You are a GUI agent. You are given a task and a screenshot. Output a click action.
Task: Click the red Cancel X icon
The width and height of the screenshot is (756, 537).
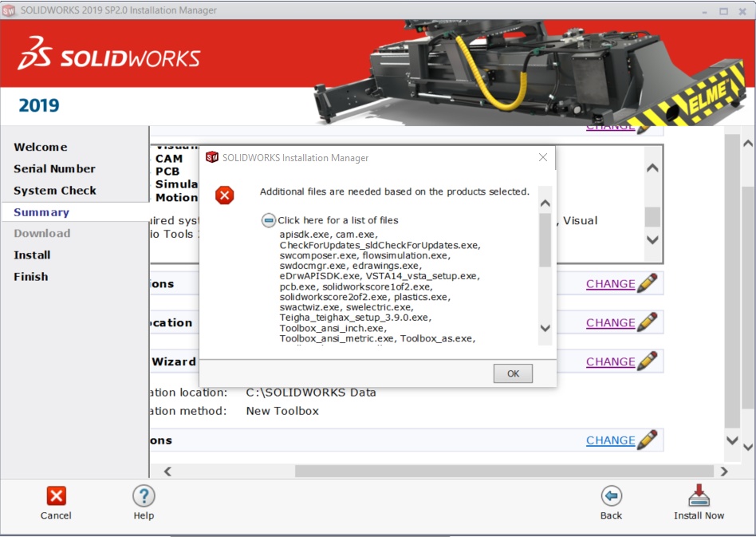[56, 496]
